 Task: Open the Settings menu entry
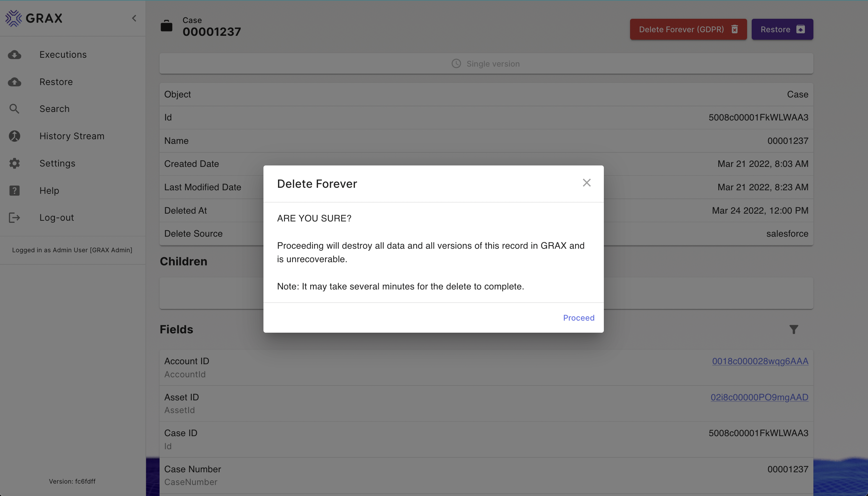pyautogui.click(x=57, y=163)
